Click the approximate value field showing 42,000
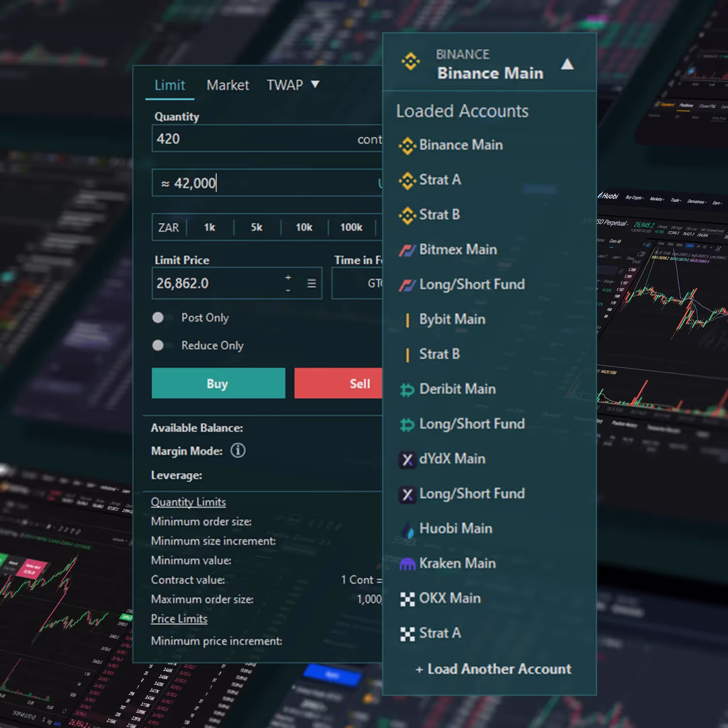 point(267,183)
